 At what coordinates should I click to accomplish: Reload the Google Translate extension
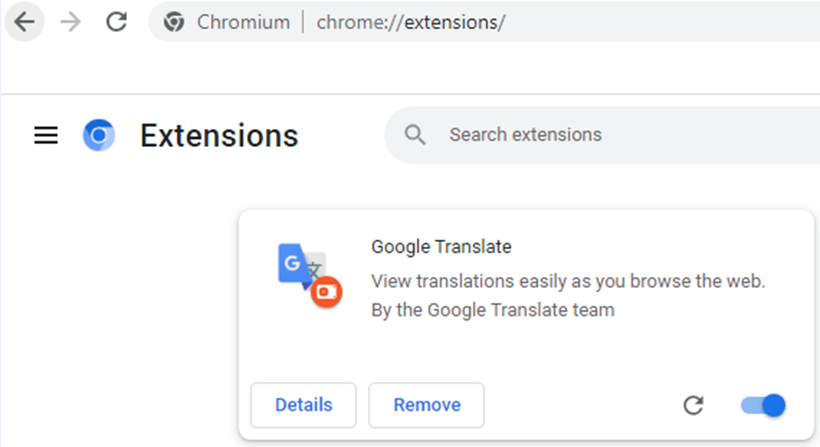coord(693,405)
